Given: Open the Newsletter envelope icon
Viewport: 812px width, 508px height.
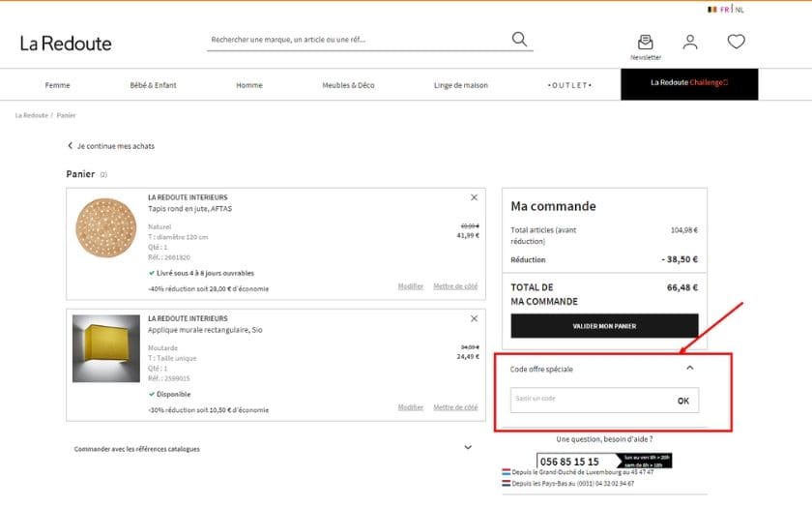Looking at the screenshot, I should (x=646, y=42).
